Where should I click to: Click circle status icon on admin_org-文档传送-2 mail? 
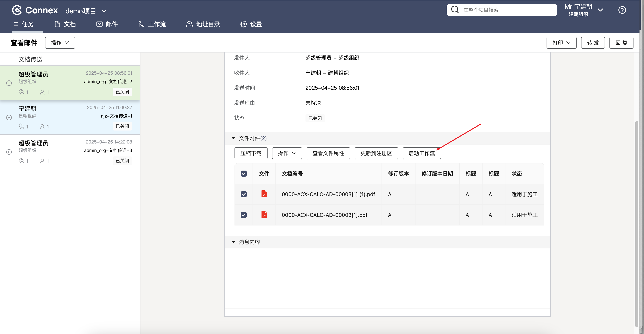pyautogui.click(x=9, y=83)
